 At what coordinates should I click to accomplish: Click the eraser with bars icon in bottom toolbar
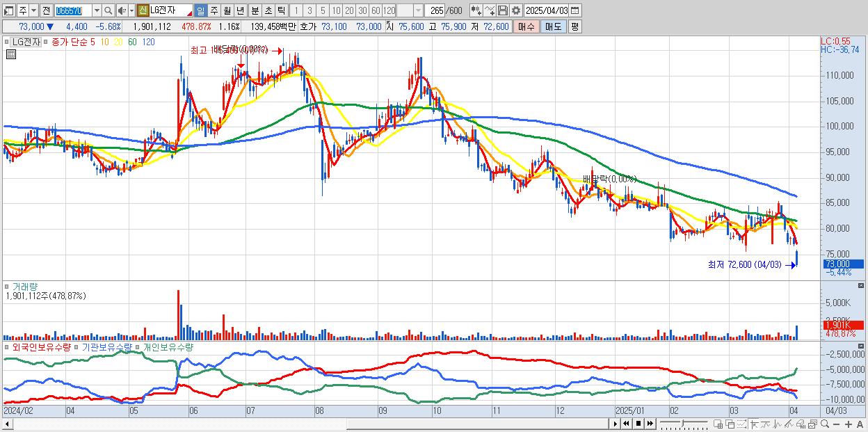801,424
